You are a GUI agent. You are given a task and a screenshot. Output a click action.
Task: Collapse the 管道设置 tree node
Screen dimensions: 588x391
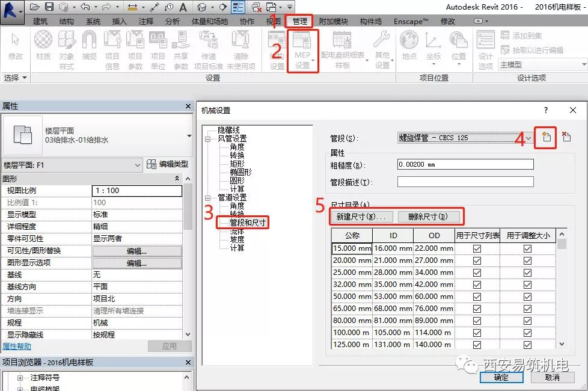tap(207, 198)
